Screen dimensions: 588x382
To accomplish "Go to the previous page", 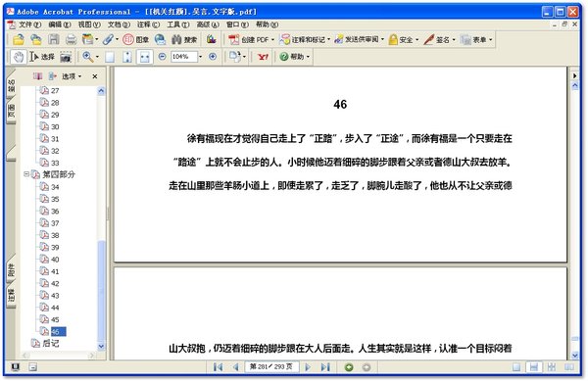I will pos(236,367).
